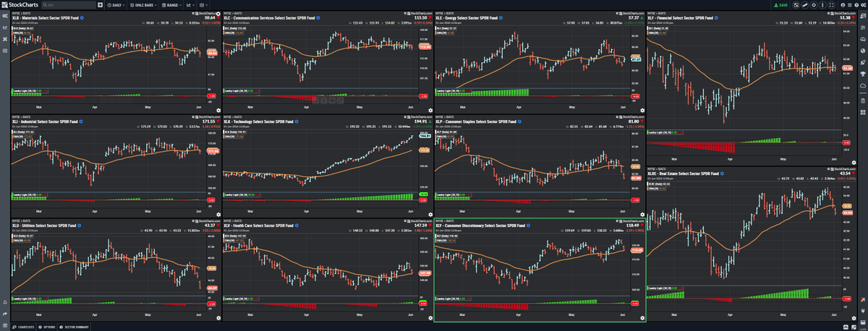Open the XLY chart gear settings
Viewport: 868px width, 331px height.
(x=642, y=317)
